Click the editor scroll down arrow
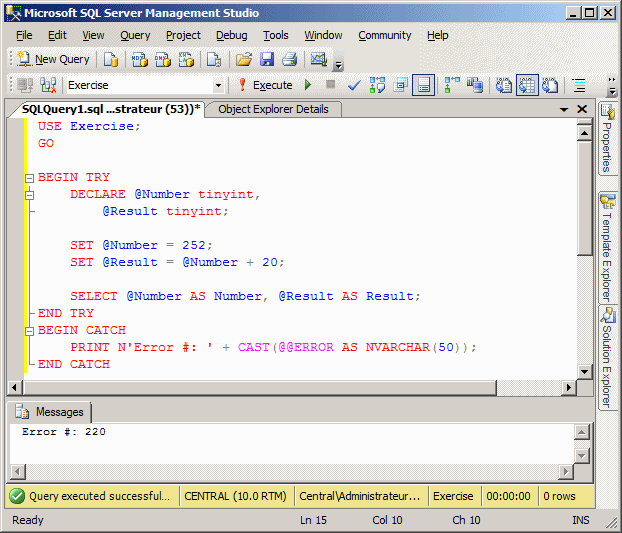This screenshot has height=533, width=622. coord(584,372)
